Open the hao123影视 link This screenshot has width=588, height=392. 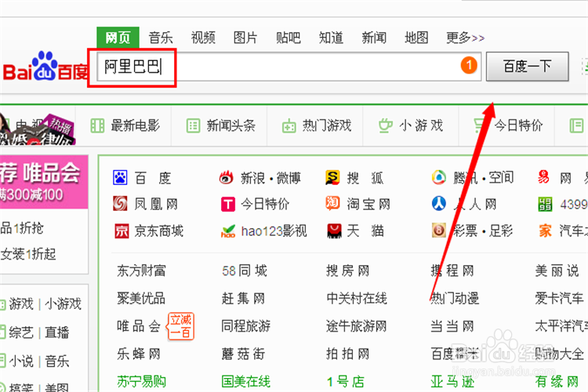tap(274, 231)
